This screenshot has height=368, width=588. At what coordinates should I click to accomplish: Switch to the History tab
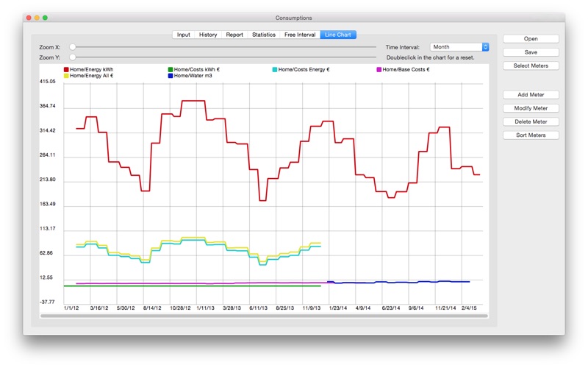pos(208,35)
